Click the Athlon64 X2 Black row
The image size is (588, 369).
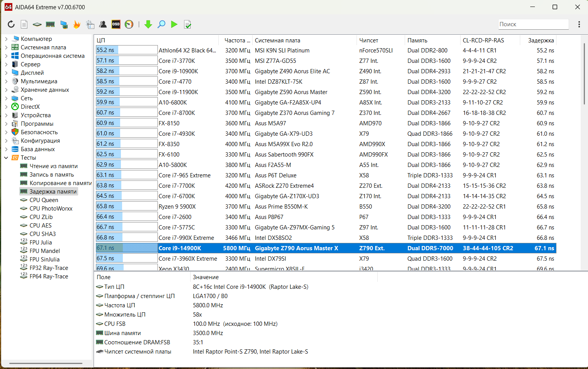pyautogui.click(x=325, y=51)
